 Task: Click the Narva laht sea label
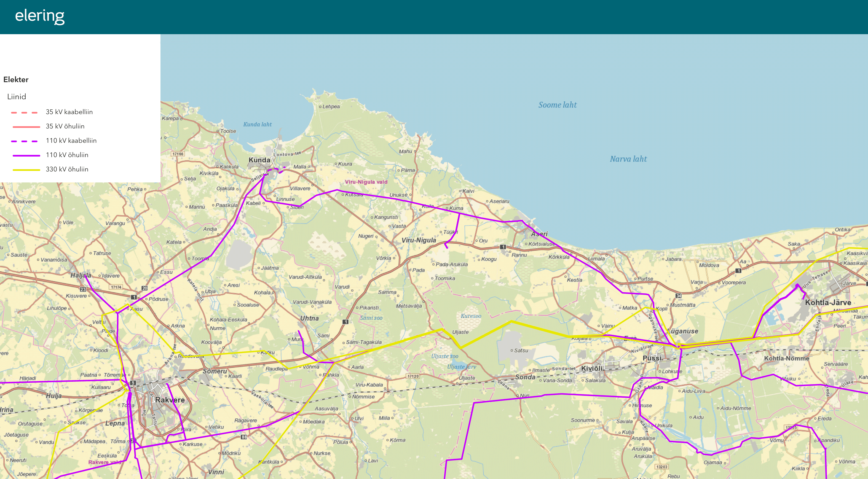[628, 159]
